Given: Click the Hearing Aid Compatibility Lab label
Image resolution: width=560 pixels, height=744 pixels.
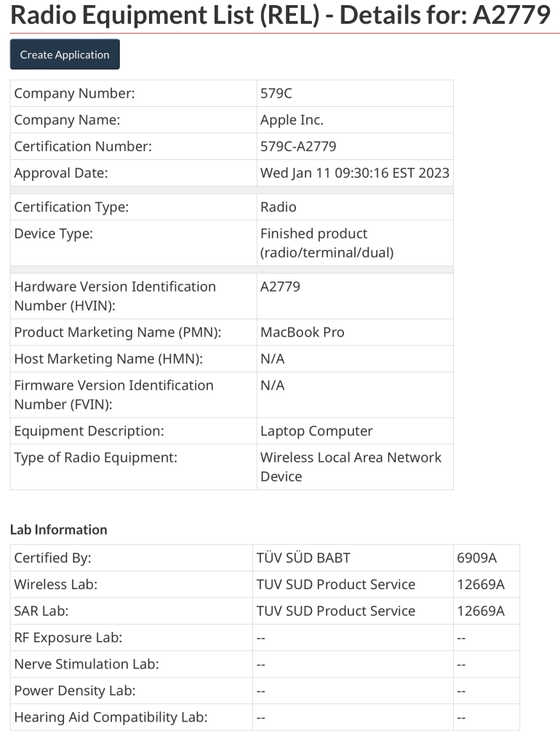Looking at the screenshot, I should [111, 717].
